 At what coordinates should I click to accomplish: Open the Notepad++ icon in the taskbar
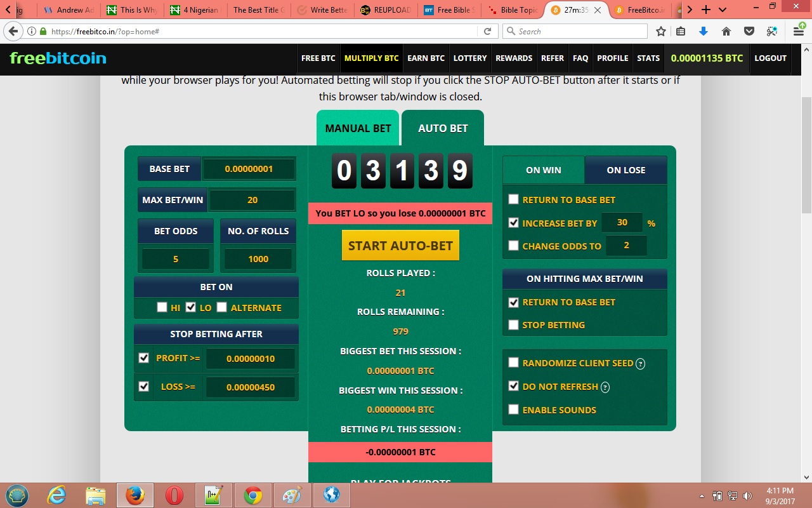coord(213,495)
